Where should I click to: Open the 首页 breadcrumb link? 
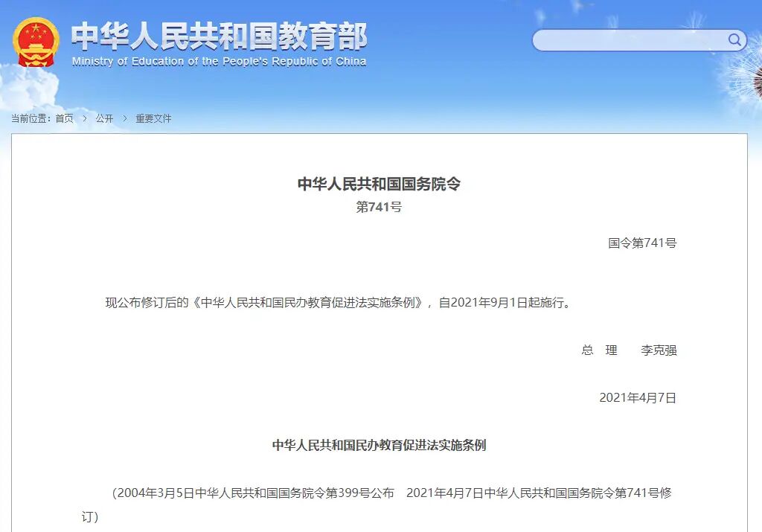[x=64, y=118]
